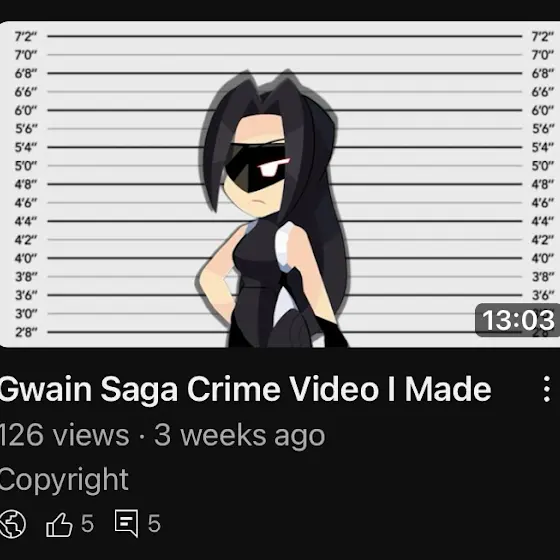Open the Gwain Saga Crime Video thumbnail
Viewport: 560px width, 560px height.
280,184
